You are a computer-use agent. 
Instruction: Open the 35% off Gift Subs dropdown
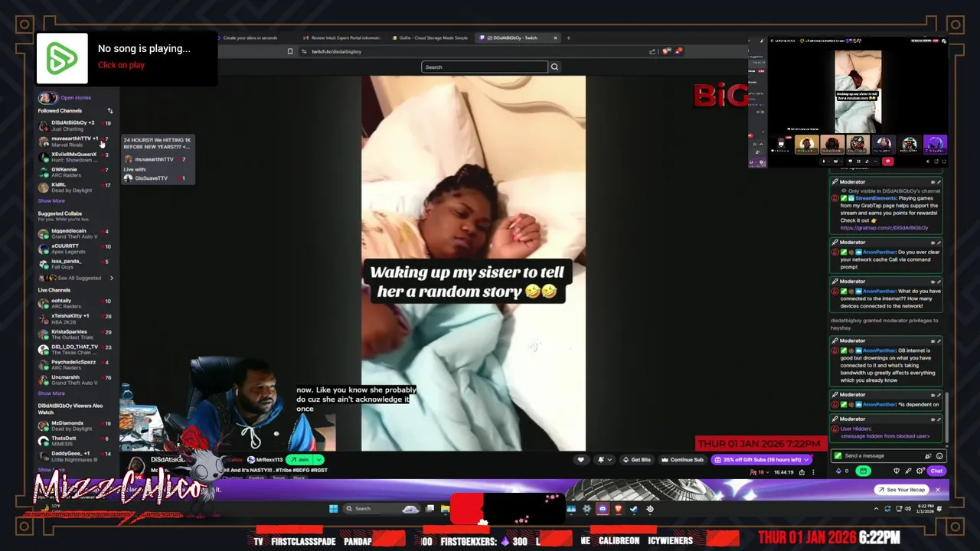[x=761, y=460]
